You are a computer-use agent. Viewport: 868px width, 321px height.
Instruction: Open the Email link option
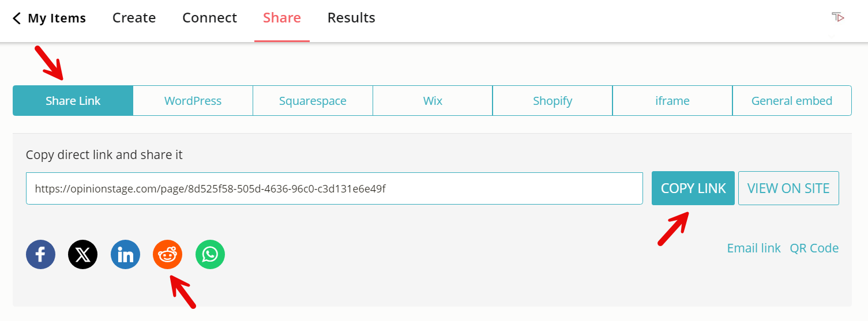(x=753, y=248)
